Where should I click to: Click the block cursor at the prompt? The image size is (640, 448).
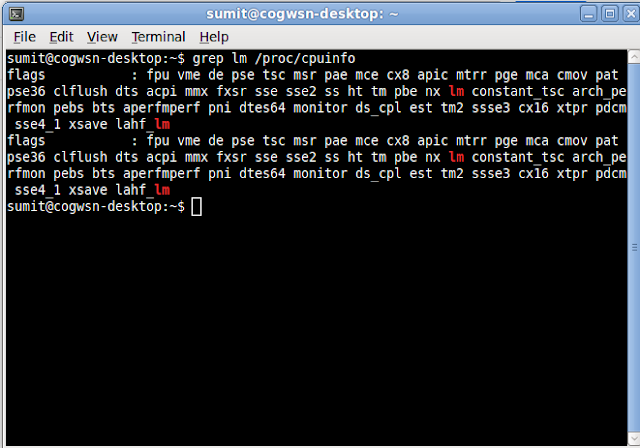pos(196,206)
